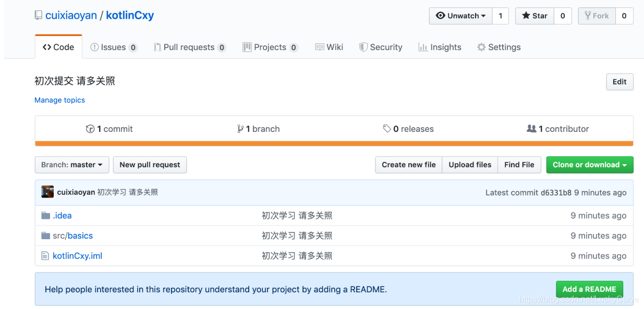View the 1 branch link

[259, 129]
